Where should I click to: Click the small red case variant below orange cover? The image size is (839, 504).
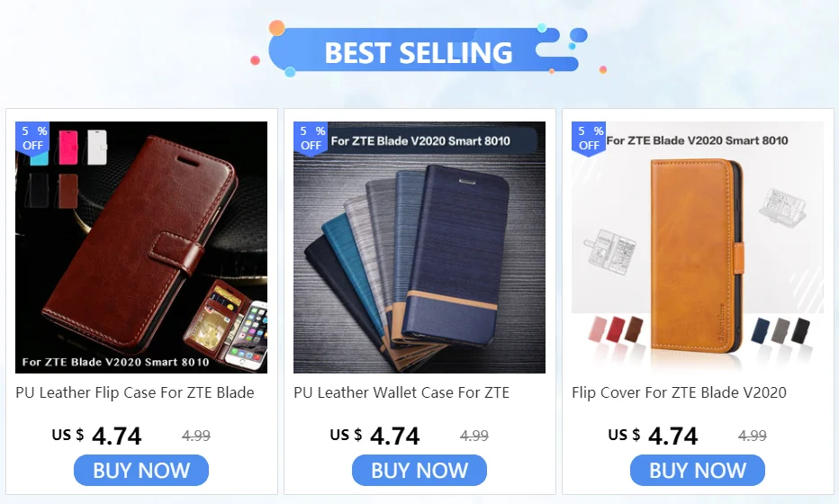pos(616,329)
